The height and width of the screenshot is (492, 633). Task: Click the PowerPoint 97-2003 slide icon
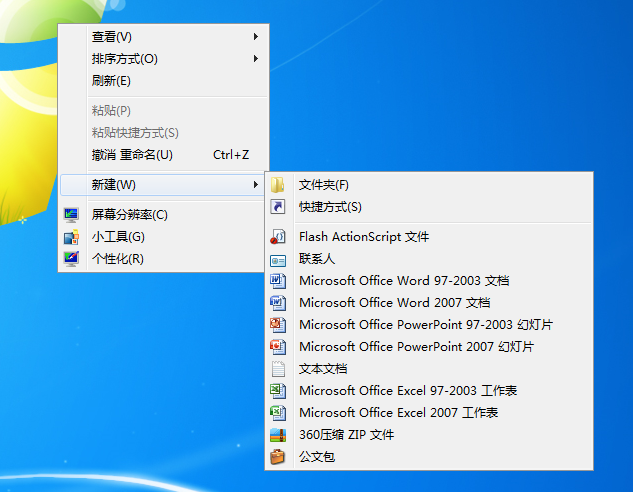[278, 325]
